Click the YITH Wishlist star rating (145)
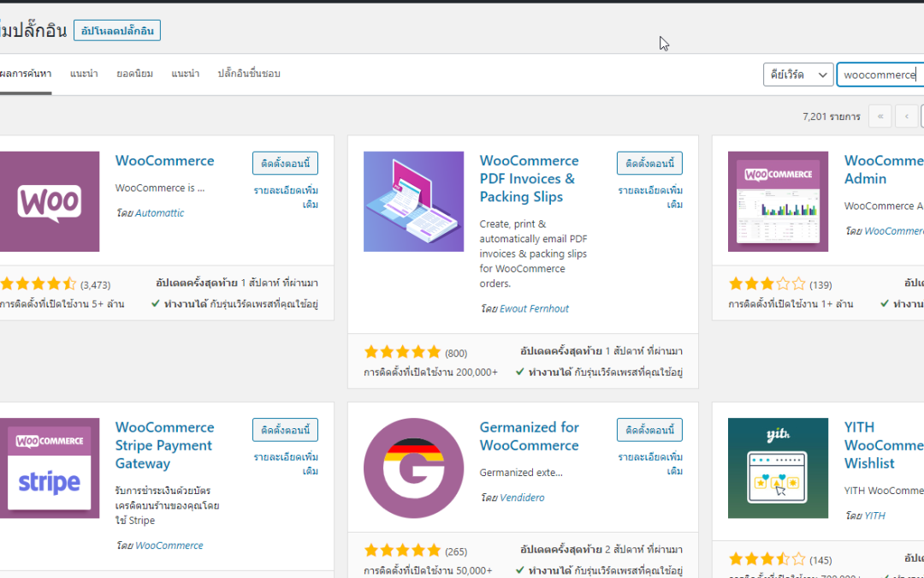924x578 pixels. pos(767,559)
